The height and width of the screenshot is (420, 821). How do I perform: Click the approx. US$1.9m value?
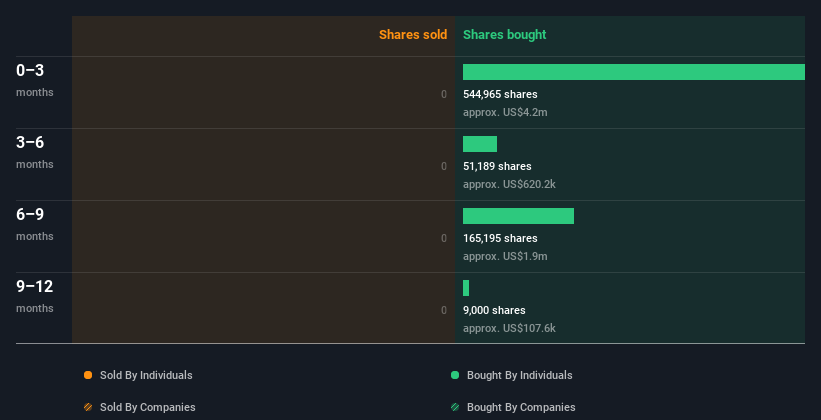click(505, 256)
